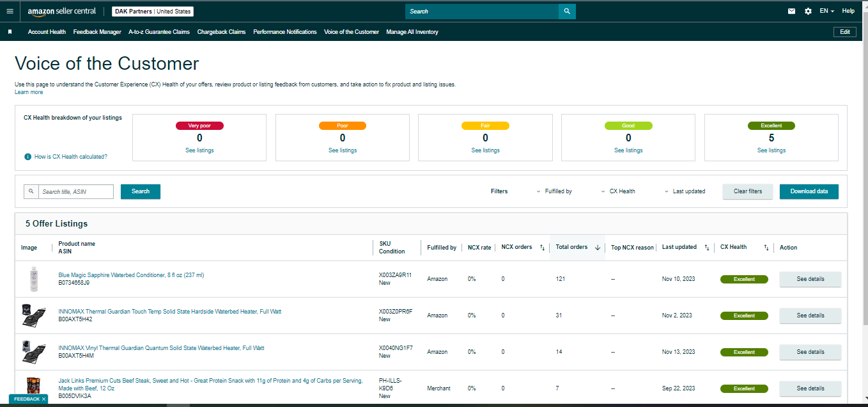See listings under Poor
Screen dimensions: 868x407
[343, 150]
